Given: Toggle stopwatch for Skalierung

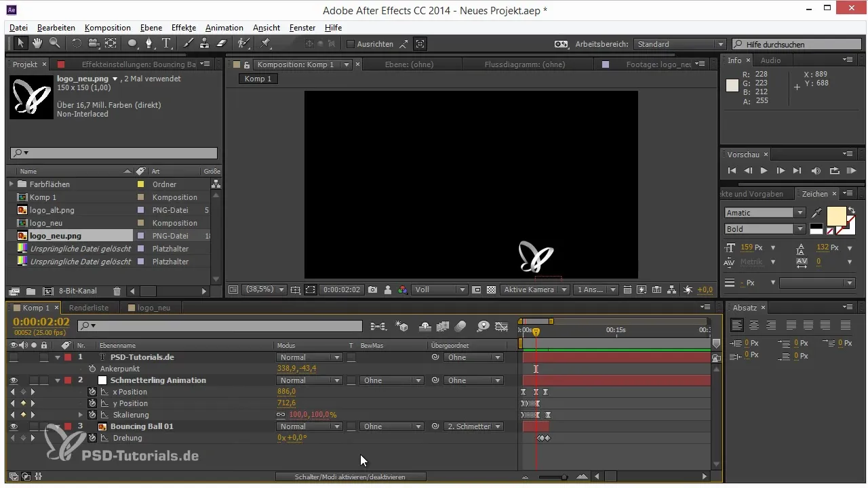Looking at the screenshot, I should click(x=93, y=415).
